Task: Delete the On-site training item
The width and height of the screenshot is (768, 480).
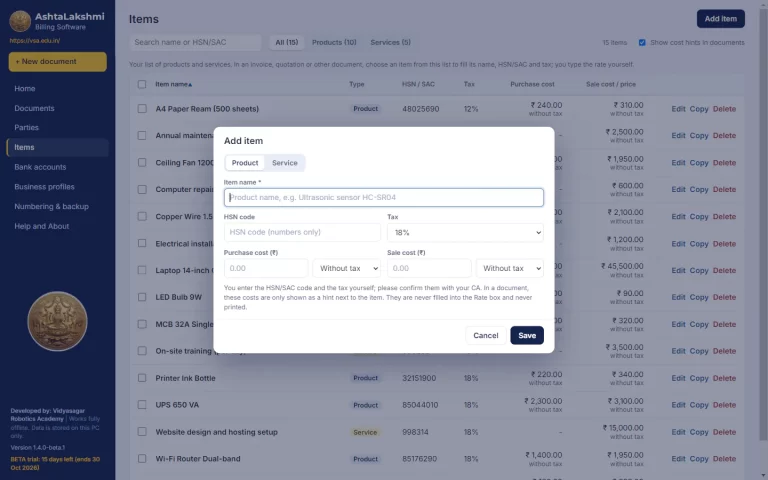Action: coord(724,351)
